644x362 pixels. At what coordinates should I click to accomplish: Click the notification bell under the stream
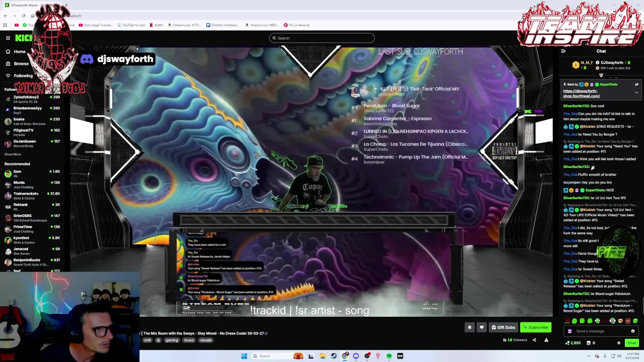pyautogui.click(x=469, y=327)
